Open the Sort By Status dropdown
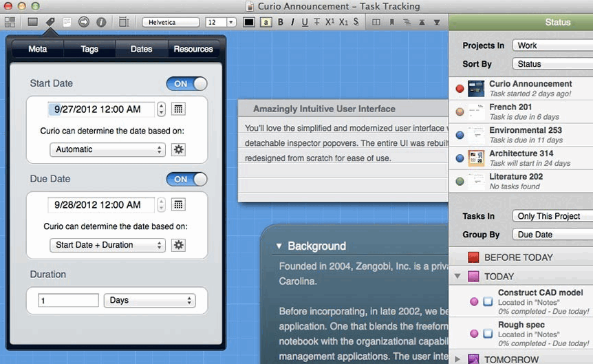This screenshot has width=593, height=364. click(552, 64)
